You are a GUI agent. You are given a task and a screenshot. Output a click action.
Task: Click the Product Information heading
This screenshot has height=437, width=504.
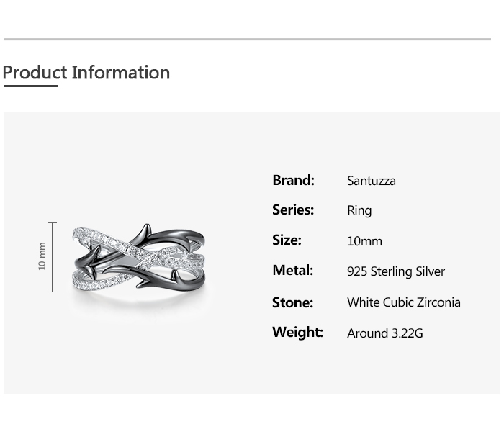[x=86, y=73]
